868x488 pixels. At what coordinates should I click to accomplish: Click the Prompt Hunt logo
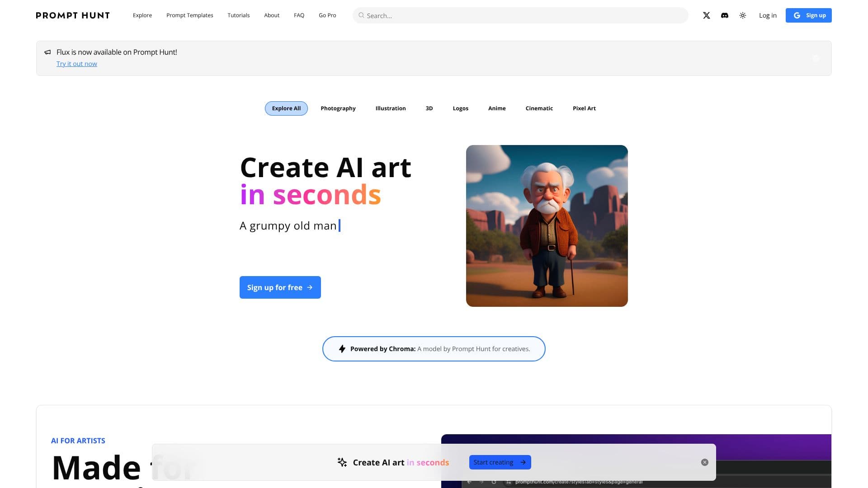[x=73, y=15]
